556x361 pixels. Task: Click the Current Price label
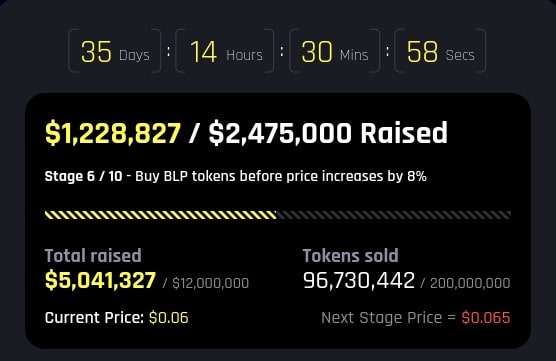point(94,318)
